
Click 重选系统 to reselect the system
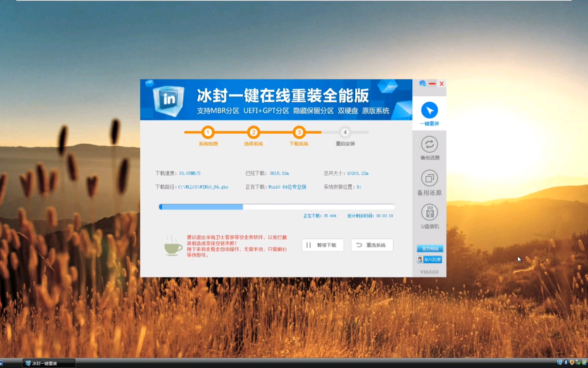(372, 245)
